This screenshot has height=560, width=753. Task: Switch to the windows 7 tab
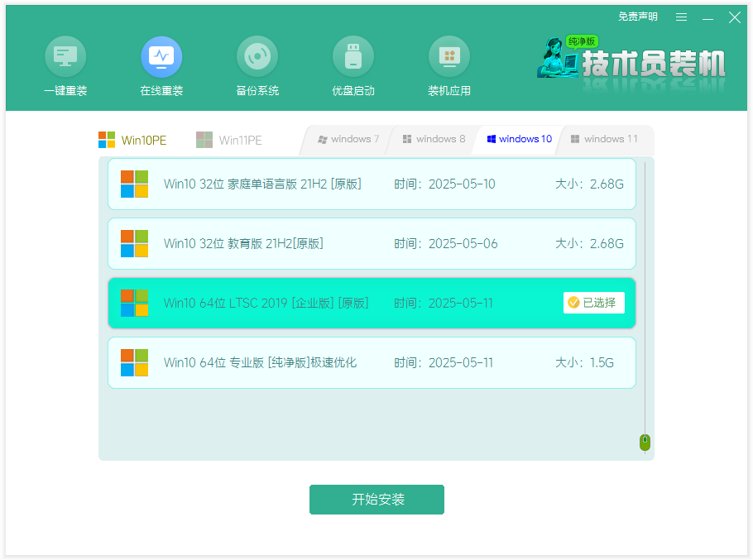click(x=348, y=139)
